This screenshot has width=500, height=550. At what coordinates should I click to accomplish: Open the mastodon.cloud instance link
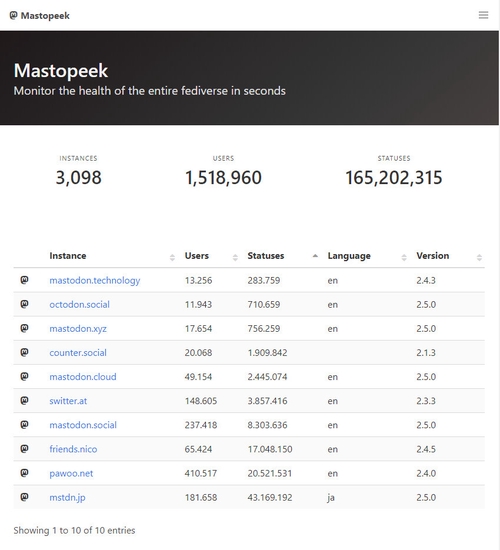[x=83, y=377]
